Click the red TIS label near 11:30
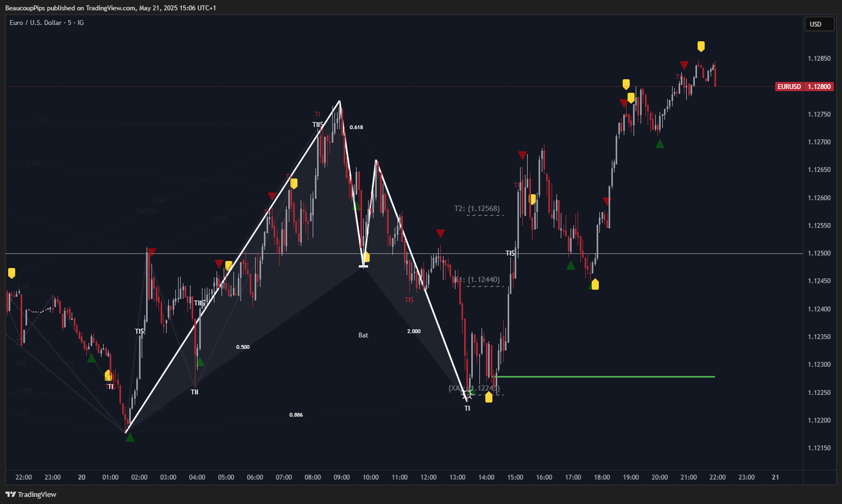Screen dimensions: 842x504 pos(409,300)
